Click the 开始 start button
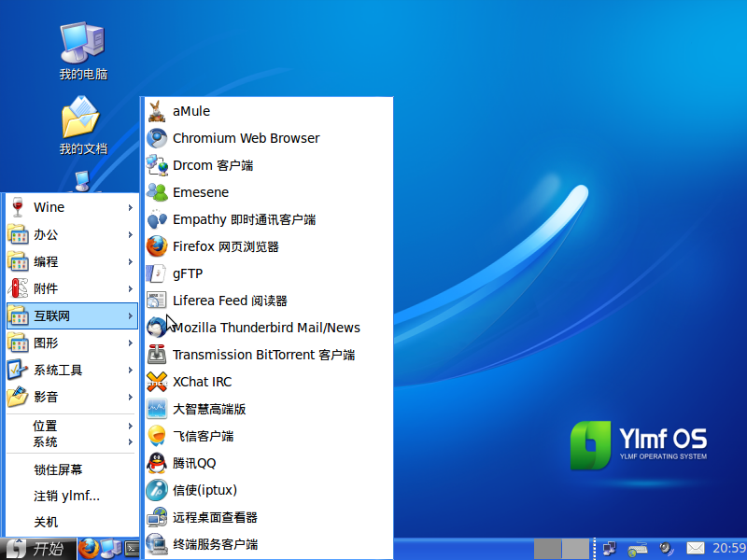747x560 pixels. [37, 549]
